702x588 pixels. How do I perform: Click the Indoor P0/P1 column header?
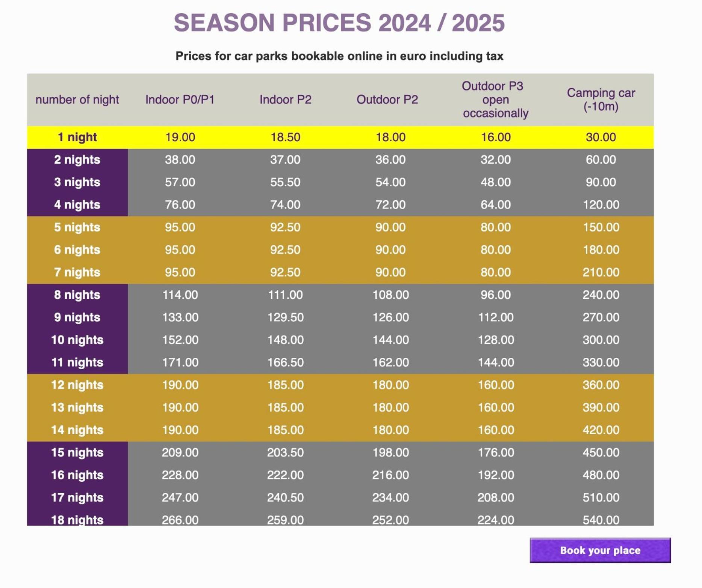pos(180,100)
